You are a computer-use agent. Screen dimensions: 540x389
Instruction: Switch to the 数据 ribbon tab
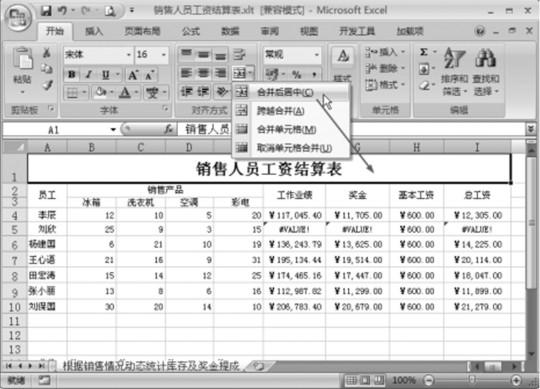coord(230,31)
